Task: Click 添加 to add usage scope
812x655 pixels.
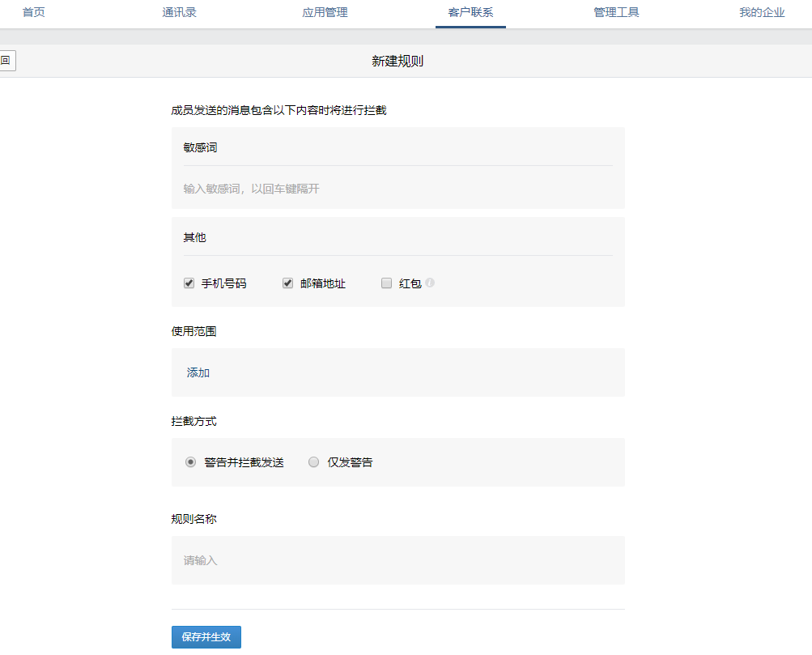Action: (198, 372)
